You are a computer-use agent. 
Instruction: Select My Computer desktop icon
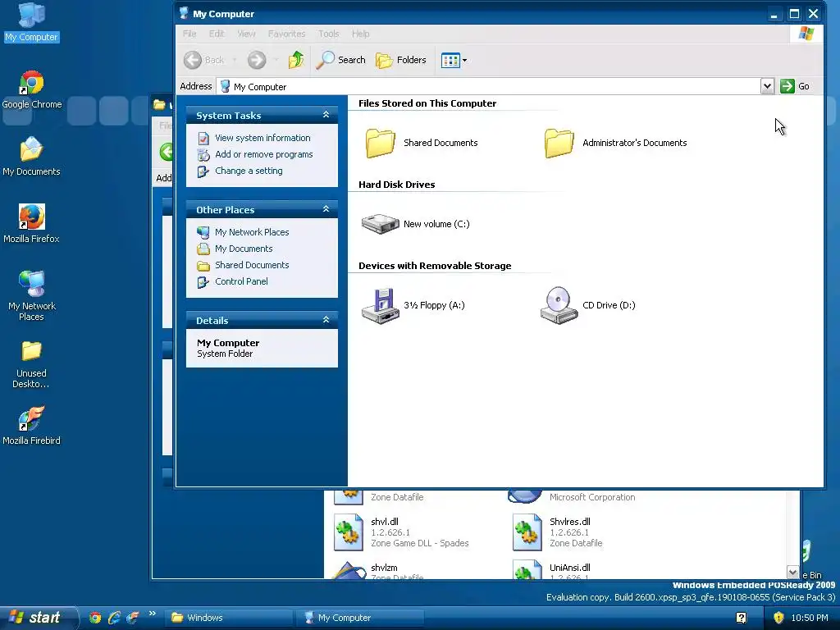pyautogui.click(x=32, y=22)
